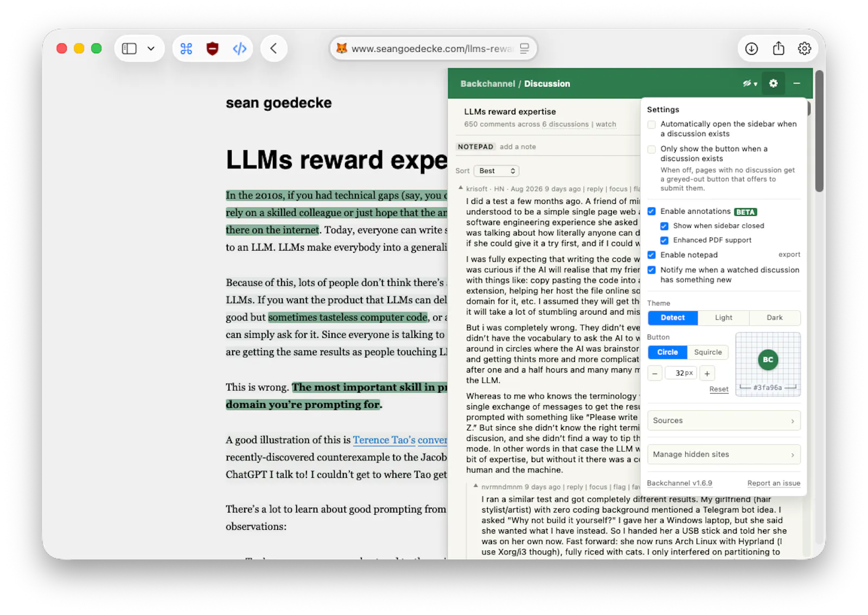Viewport: 868px width, 615px height.
Task: Click the code brackets extension icon
Action: click(239, 49)
